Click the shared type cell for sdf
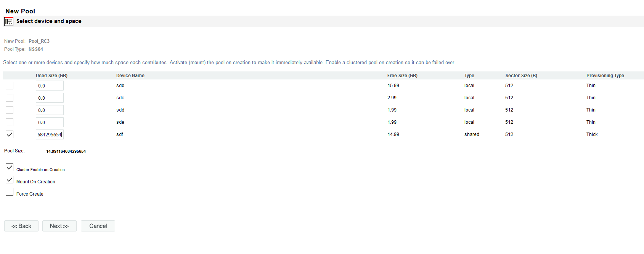This screenshot has width=644, height=254. pos(472,134)
